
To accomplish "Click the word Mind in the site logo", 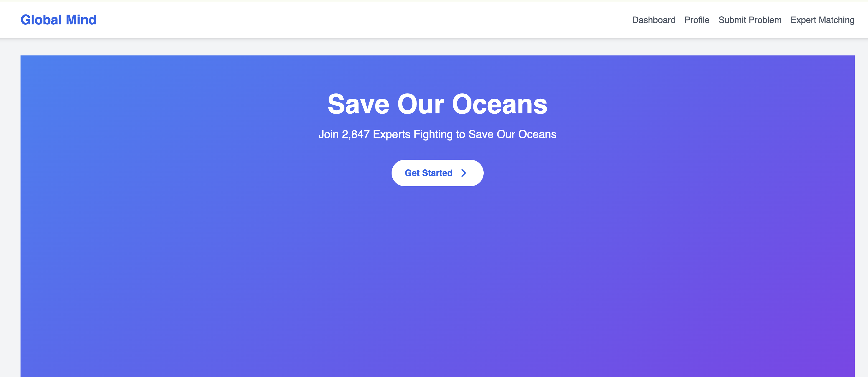I will click(81, 20).
